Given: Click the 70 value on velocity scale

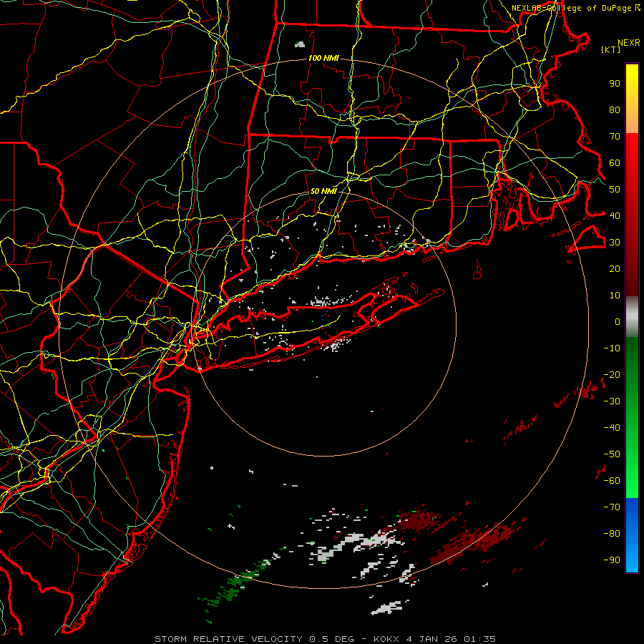Looking at the screenshot, I should coord(615,137).
